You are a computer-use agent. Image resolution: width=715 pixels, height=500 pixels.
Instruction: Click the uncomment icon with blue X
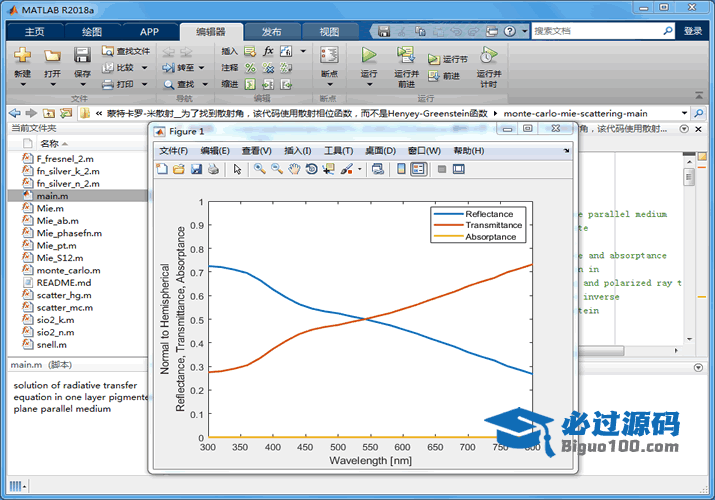pos(268,68)
